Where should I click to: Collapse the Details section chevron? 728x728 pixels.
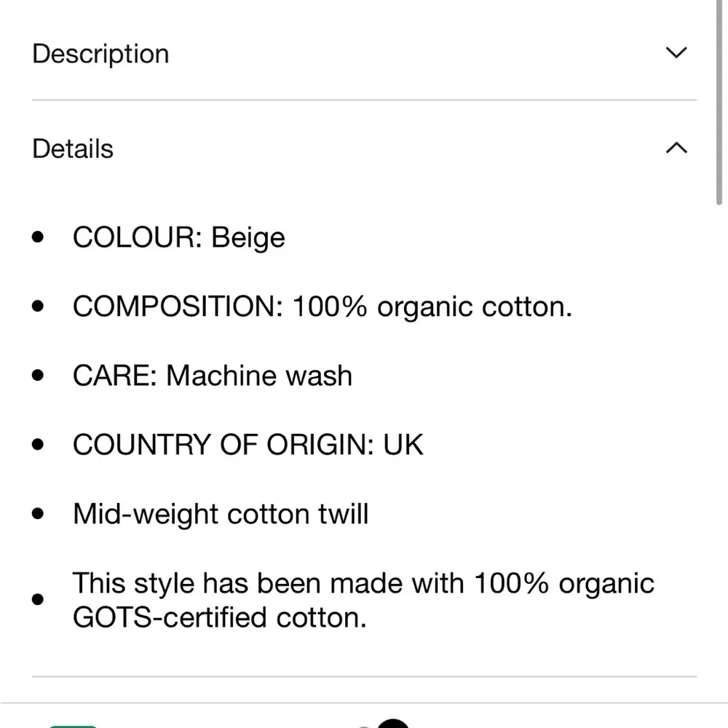pos(676,149)
